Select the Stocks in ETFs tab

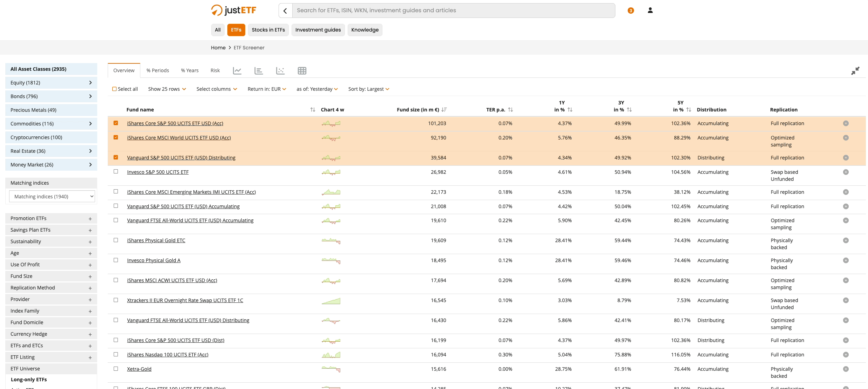[x=268, y=30]
